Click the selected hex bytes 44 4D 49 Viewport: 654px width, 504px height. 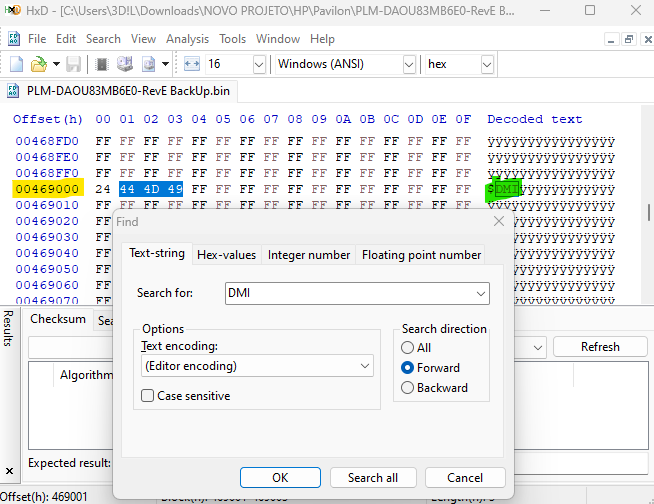[x=151, y=189]
